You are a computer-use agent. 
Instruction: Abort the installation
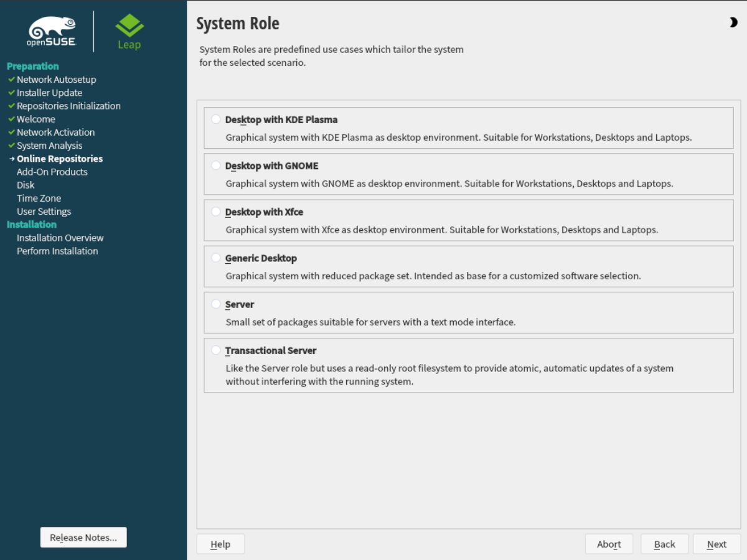609,544
